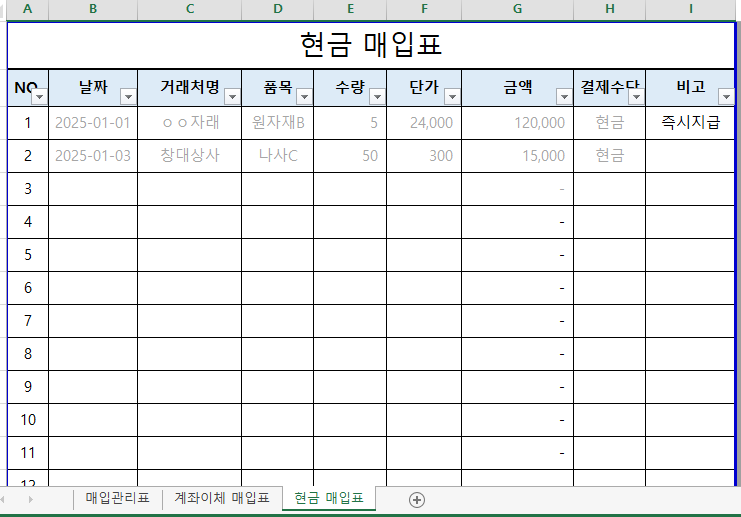The image size is (741, 517).
Task: Open the 결제수단 filter dropdown
Action: pyautogui.click(x=636, y=97)
